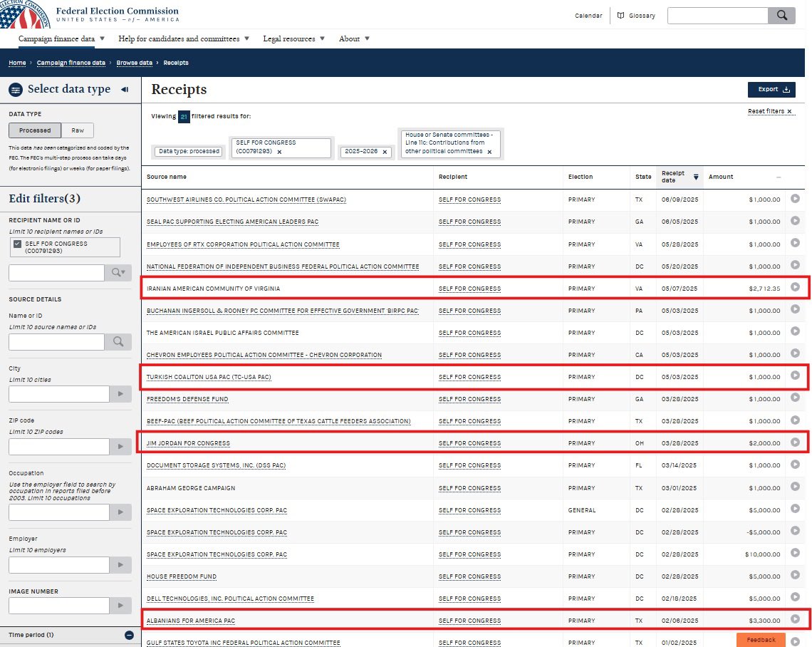The width and height of the screenshot is (812, 647).
Task: Go to Home breadcrumb
Action: click(x=17, y=63)
